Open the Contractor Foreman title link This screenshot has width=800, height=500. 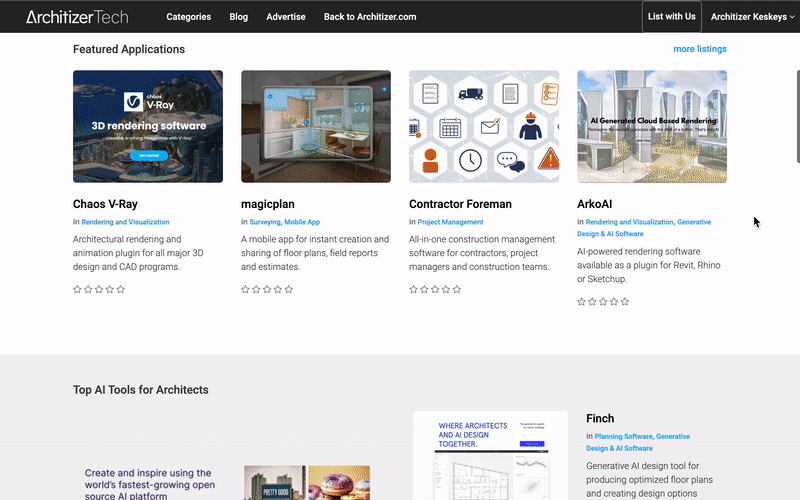click(460, 204)
